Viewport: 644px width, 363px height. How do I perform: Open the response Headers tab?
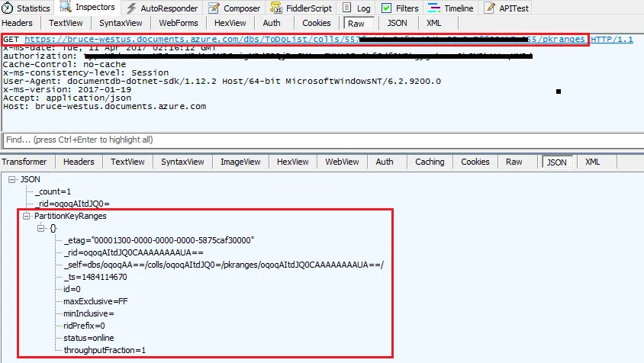pos(79,162)
